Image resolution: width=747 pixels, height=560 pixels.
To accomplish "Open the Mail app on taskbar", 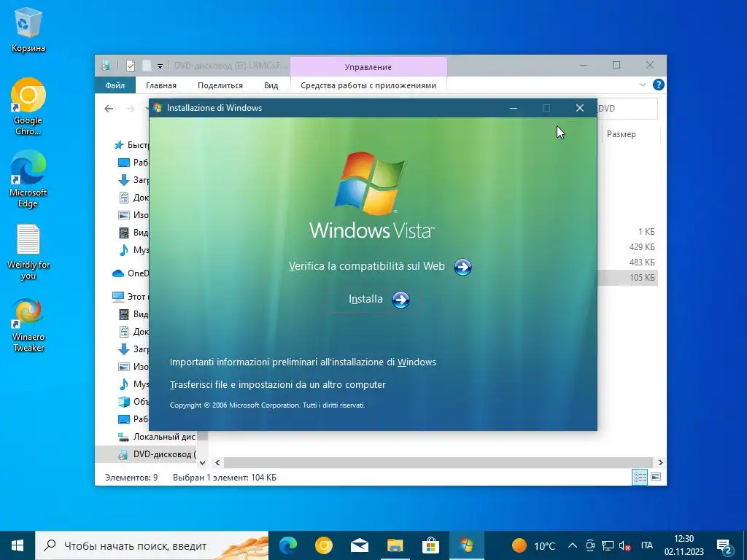I will pos(360,545).
